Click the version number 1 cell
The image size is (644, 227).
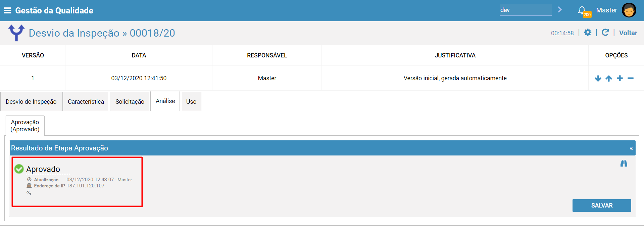click(x=33, y=78)
